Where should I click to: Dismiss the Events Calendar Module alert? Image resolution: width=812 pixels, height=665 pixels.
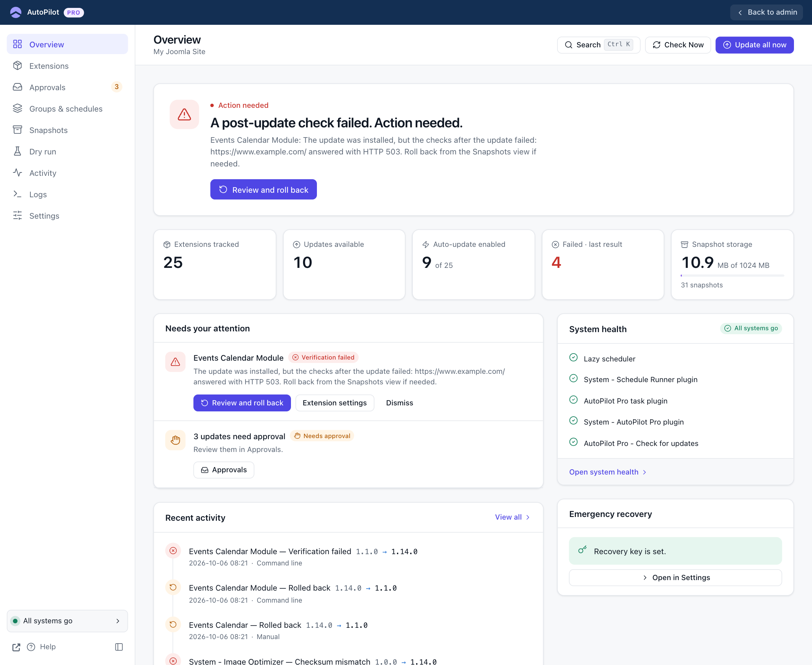click(x=399, y=403)
